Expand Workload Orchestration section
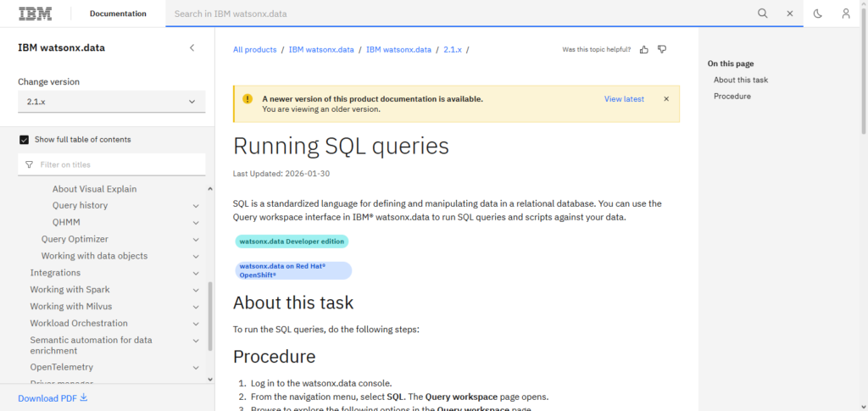Screen dimensions: 868x411 pos(196,324)
